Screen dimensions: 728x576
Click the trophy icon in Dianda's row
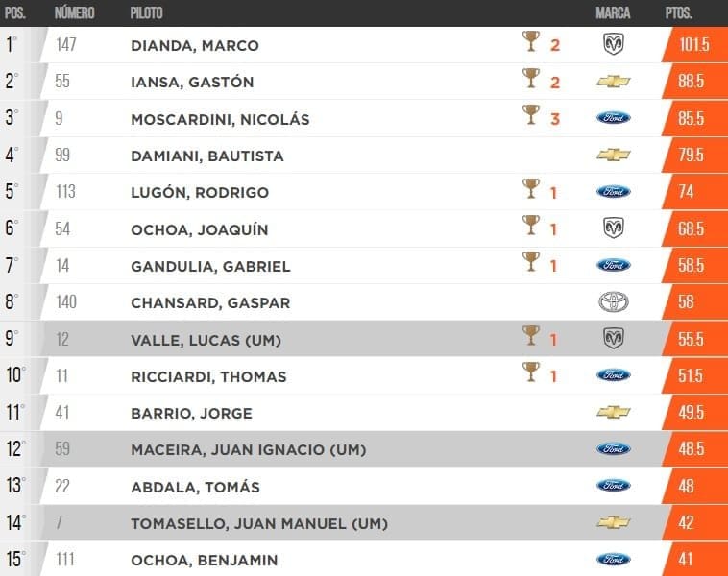click(x=530, y=41)
